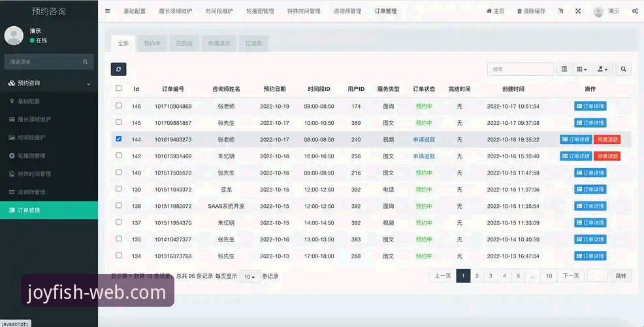
Task: Click the 申请退款 status of order 142
Action: tap(424, 156)
